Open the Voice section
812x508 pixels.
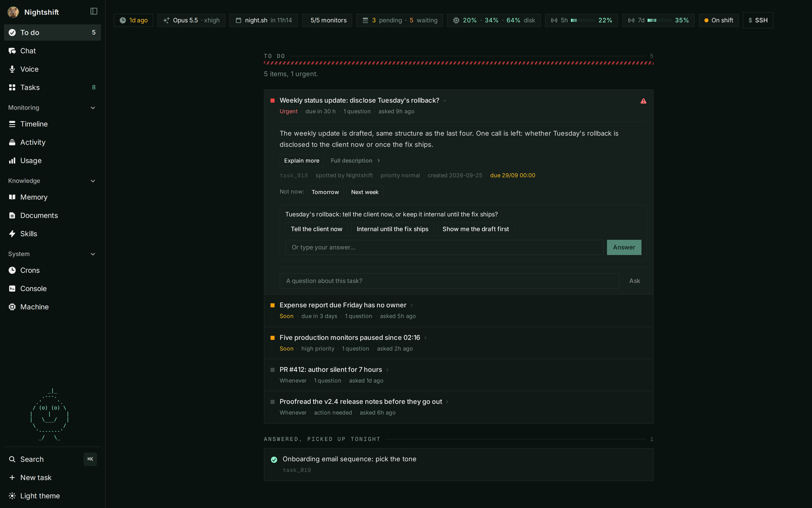52,69
